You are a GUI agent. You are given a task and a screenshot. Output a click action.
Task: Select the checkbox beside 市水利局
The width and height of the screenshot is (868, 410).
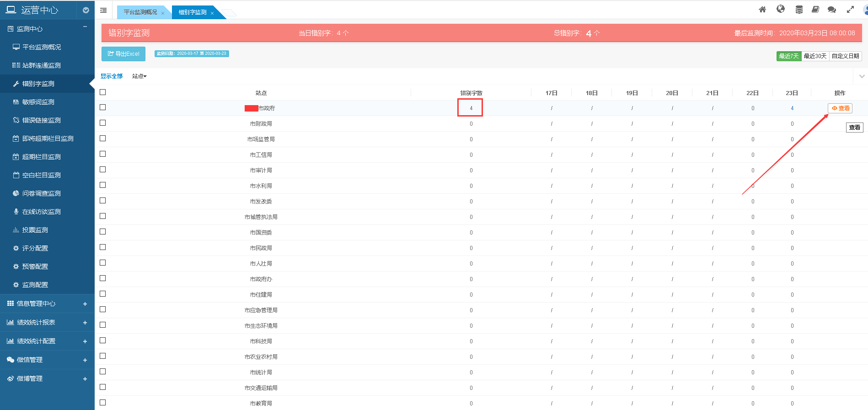(x=103, y=185)
